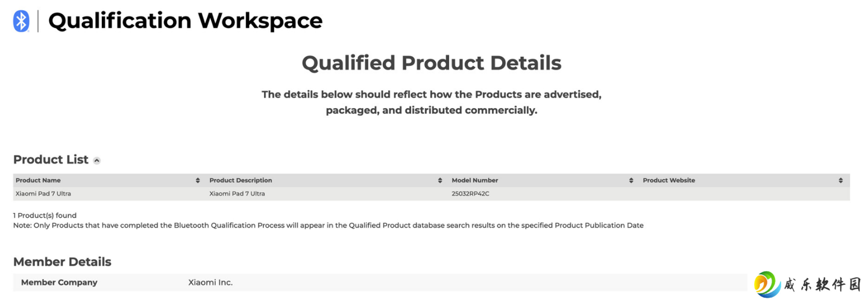Click the Product Description column header
The width and height of the screenshot is (868, 300).
click(x=241, y=180)
